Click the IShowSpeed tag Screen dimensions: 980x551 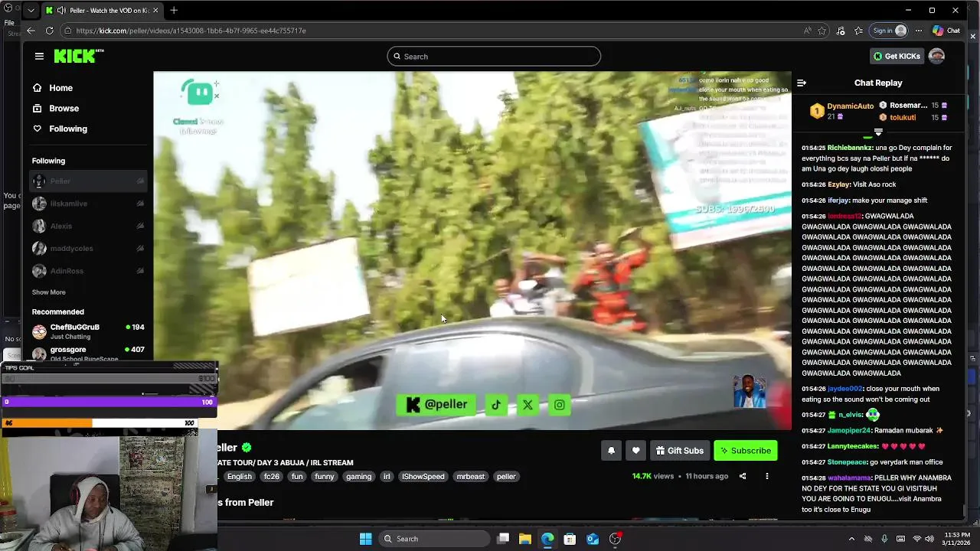tap(423, 477)
